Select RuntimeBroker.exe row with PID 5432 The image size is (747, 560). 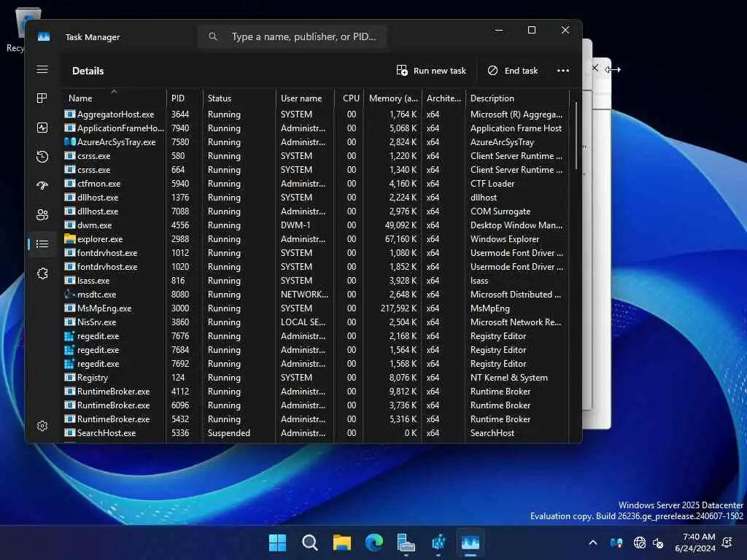click(x=315, y=419)
